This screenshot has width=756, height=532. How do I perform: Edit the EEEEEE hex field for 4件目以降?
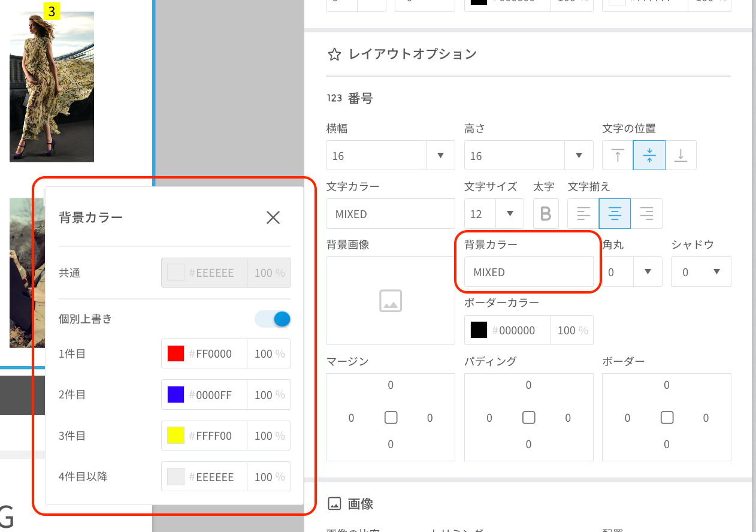(x=214, y=477)
